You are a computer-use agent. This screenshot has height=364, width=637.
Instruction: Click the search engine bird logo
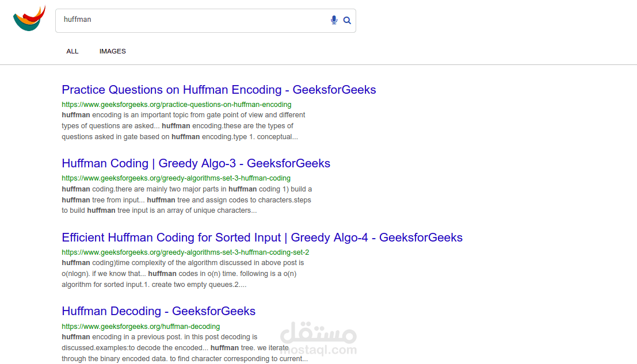click(29, 18)
